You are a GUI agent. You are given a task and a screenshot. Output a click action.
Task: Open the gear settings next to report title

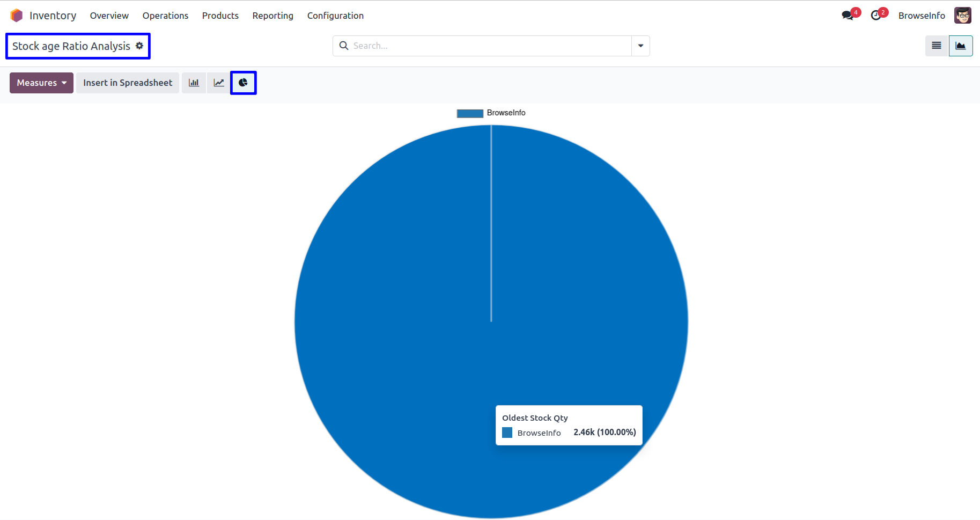139,46
